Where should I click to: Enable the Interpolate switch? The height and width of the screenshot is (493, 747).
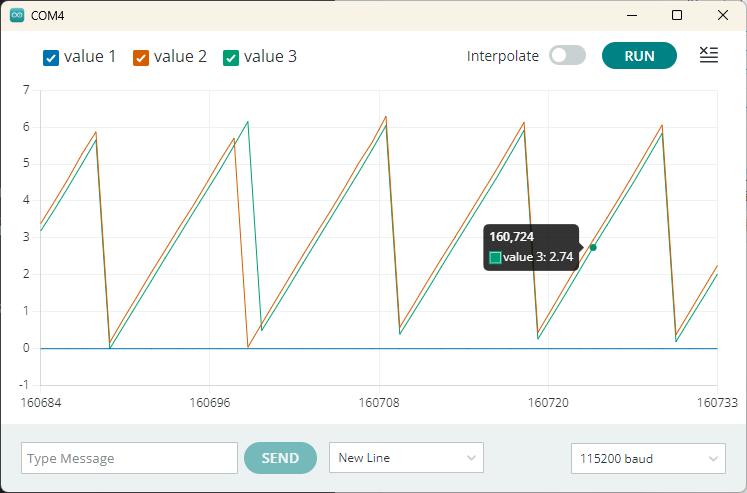tap(567, 56)
